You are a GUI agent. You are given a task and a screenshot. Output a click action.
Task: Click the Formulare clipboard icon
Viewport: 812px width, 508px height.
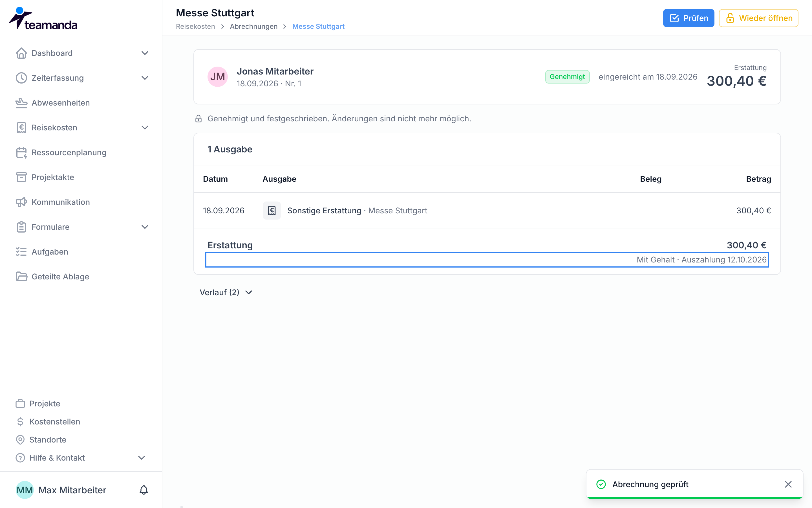click(21, 227)
